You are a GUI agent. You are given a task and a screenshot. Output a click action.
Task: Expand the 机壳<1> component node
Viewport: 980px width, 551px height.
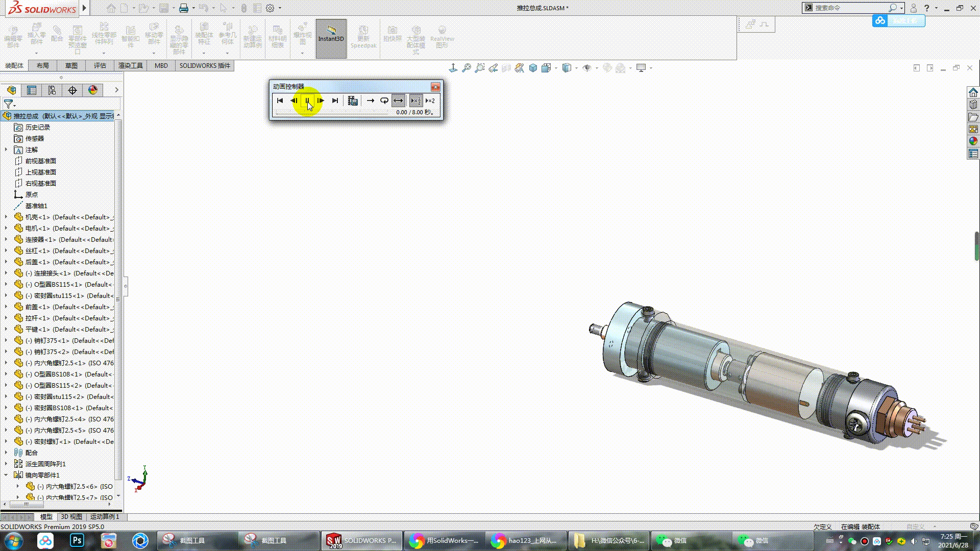coord(6,217)
